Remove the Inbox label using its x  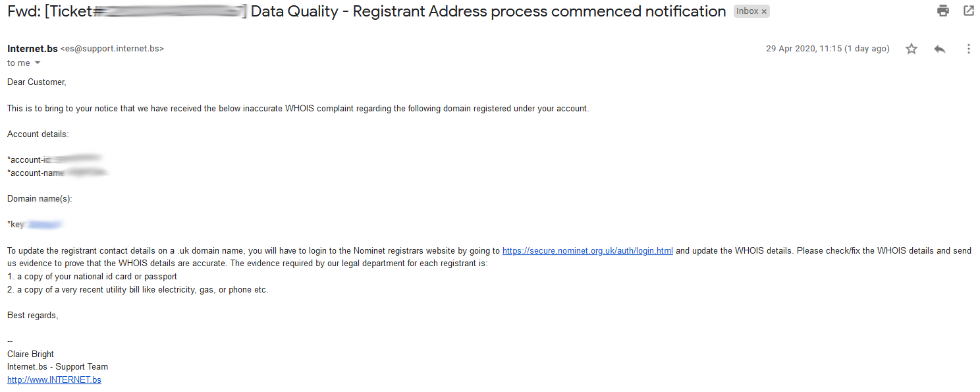[764, 12]
